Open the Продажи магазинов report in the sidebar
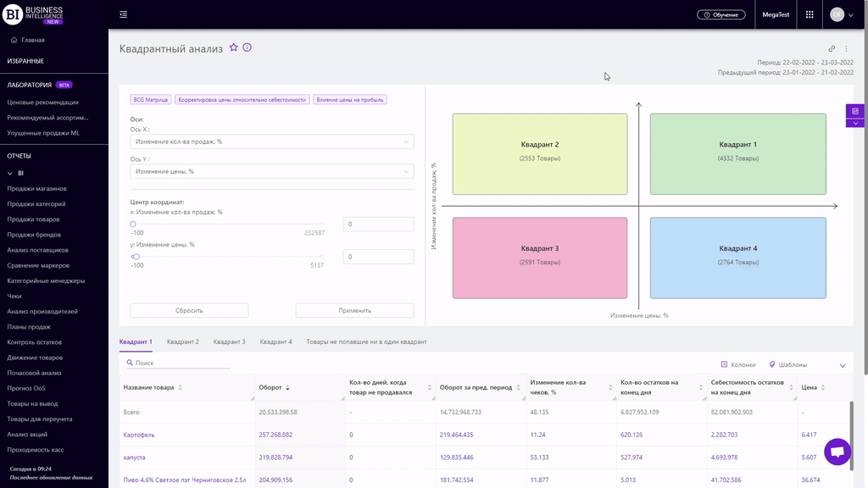The image size is (868, 488). (36, 189)
